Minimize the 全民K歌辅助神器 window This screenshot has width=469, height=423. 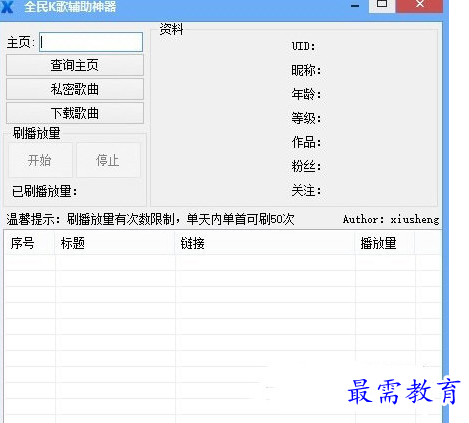(355, 6)
